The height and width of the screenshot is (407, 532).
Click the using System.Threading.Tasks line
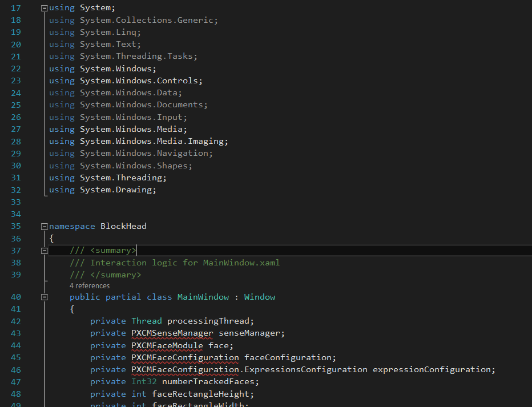pyautogui.click(x=123, y=57)
